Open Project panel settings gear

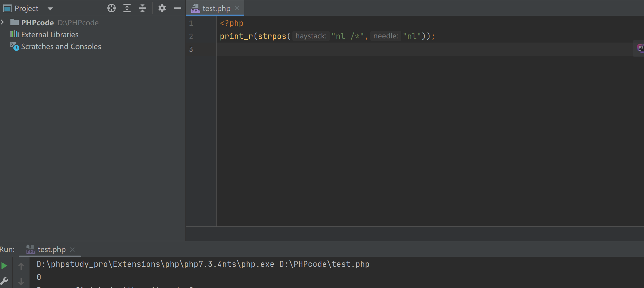click(162, 8)
